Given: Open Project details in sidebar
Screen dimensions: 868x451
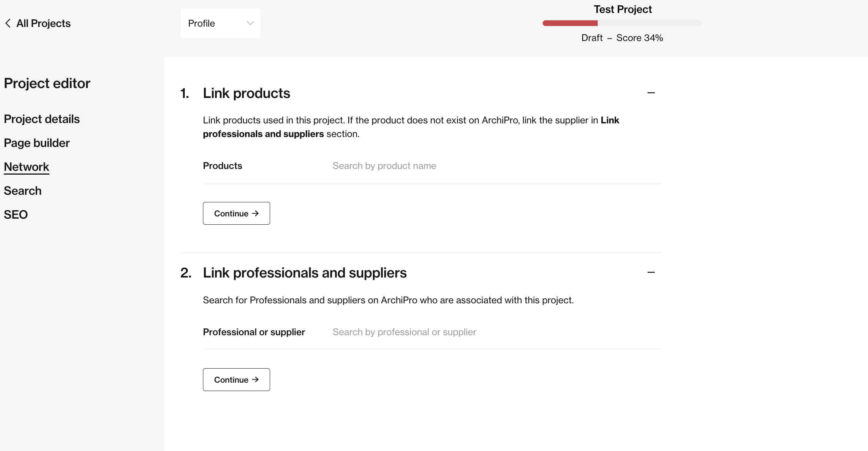Looking at the screenshot, I should click(x=42, y=119).
